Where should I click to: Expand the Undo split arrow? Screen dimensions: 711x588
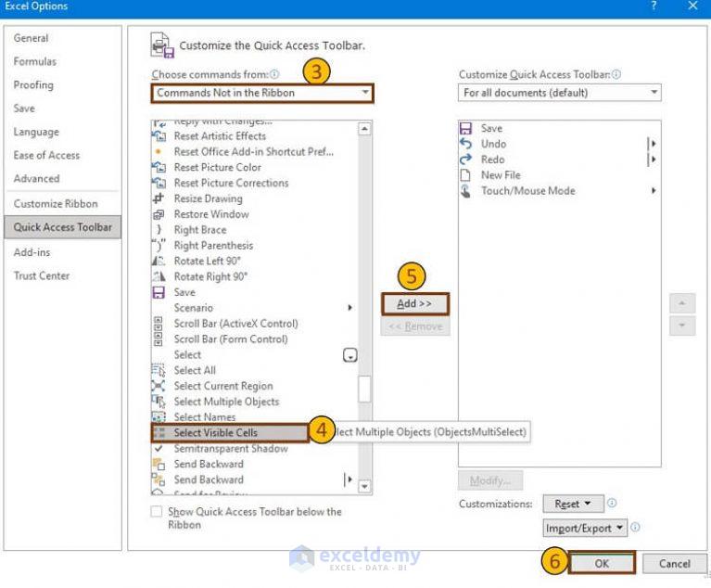click(x=653, y=144)
